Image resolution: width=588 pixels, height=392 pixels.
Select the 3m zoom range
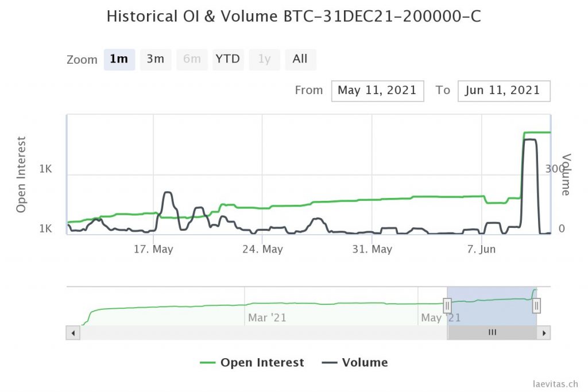(156, 59)
